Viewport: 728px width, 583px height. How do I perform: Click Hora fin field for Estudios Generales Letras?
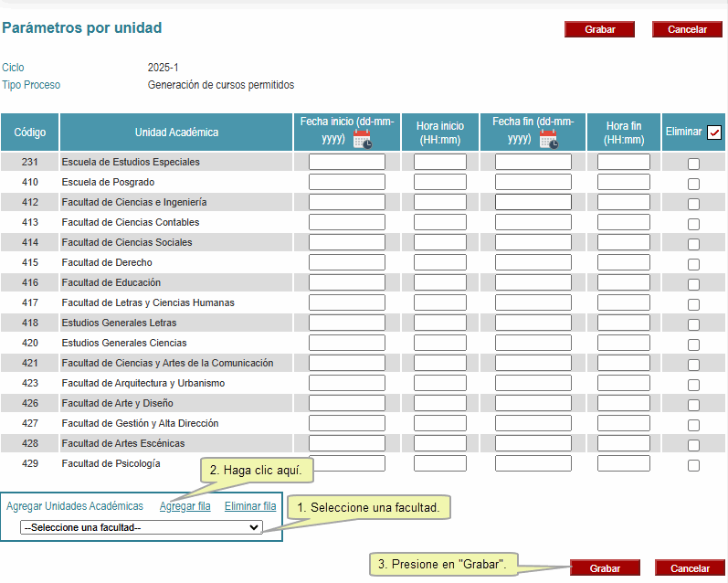coord(623,323)
